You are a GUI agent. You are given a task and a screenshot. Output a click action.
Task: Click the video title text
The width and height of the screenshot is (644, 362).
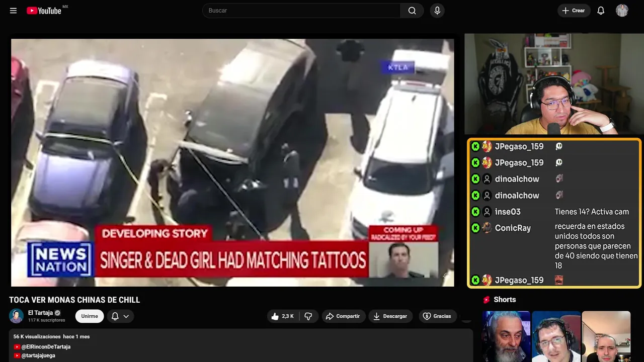[74, 300]
